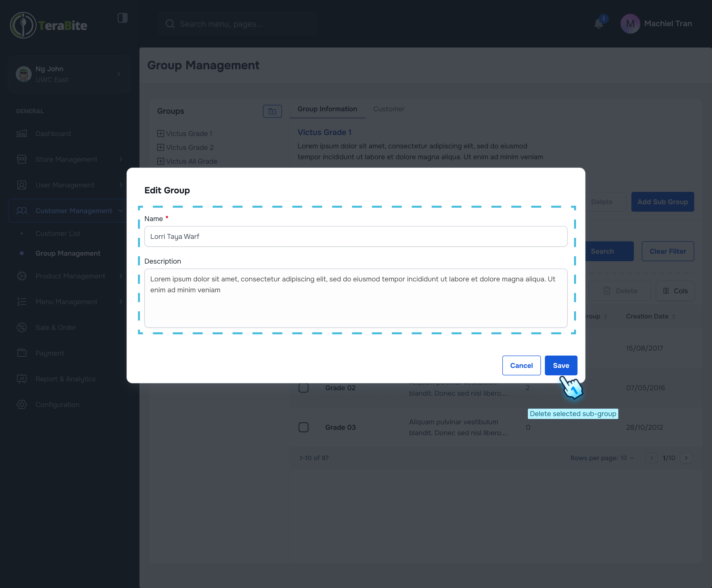Click the Sale & Order icon
The image size is (712, 588).
pyautogui.click(x=22, y=327)
